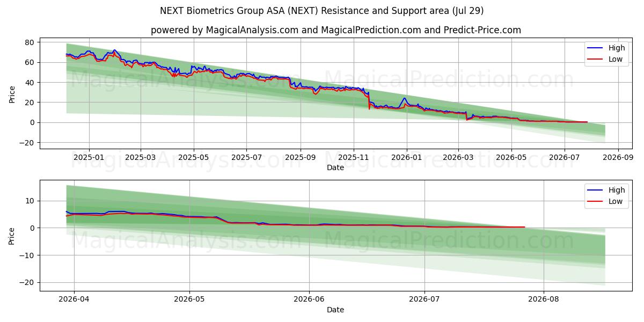Click the 40 price tick on top chart
The height and width of the screenshot is (322, 644).
click(x=30, y=83)
